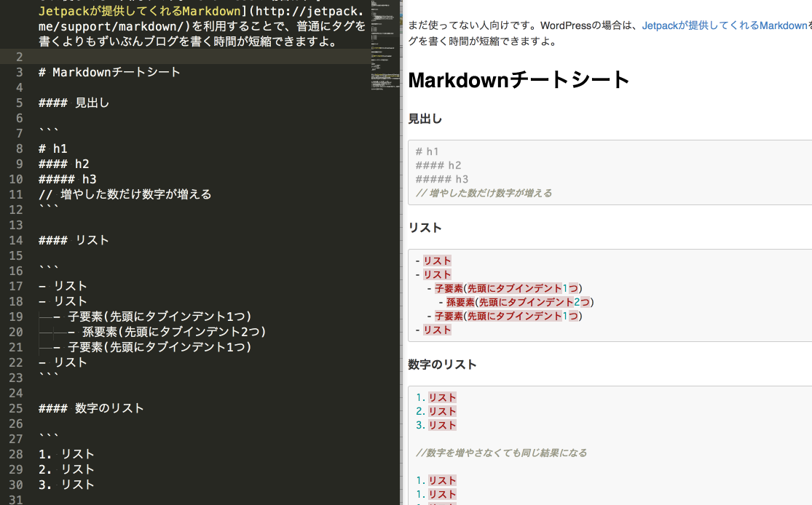This screenshot has height=505, width=812.
Task: Click the '// 増やした数だけ数字が増える' editor line
Action: (125, 194)
